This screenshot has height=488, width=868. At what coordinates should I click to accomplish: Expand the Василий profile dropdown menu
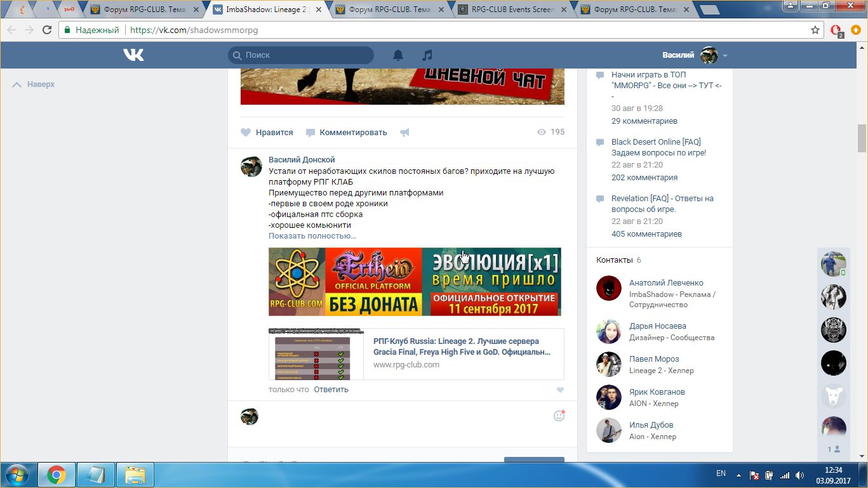(724, 56)
